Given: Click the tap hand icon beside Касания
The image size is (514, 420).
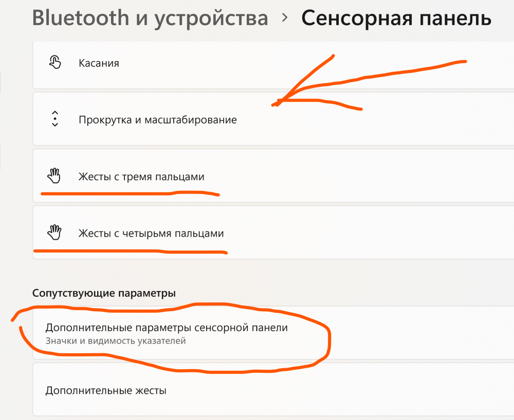Looking at the screenshot, I should 54,63.
